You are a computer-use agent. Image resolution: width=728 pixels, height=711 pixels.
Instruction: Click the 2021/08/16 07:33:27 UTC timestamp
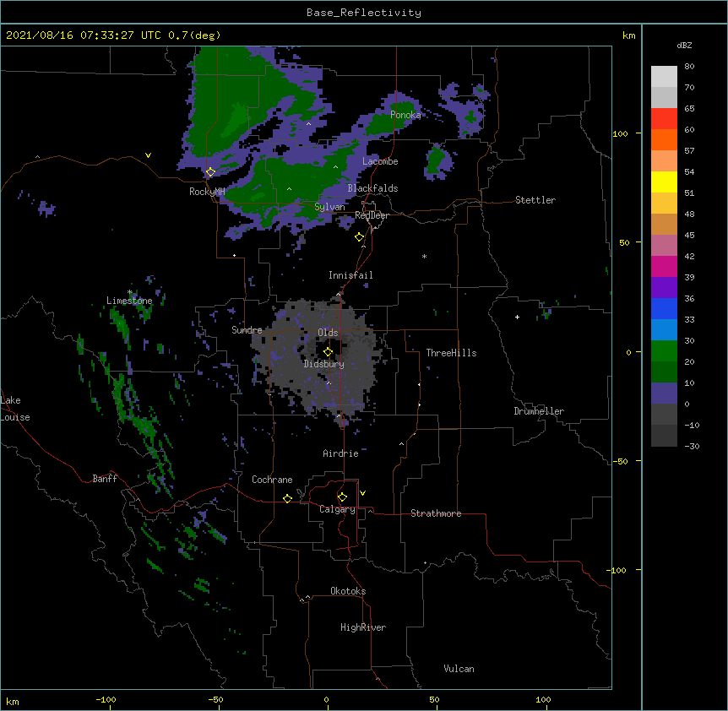84,35
